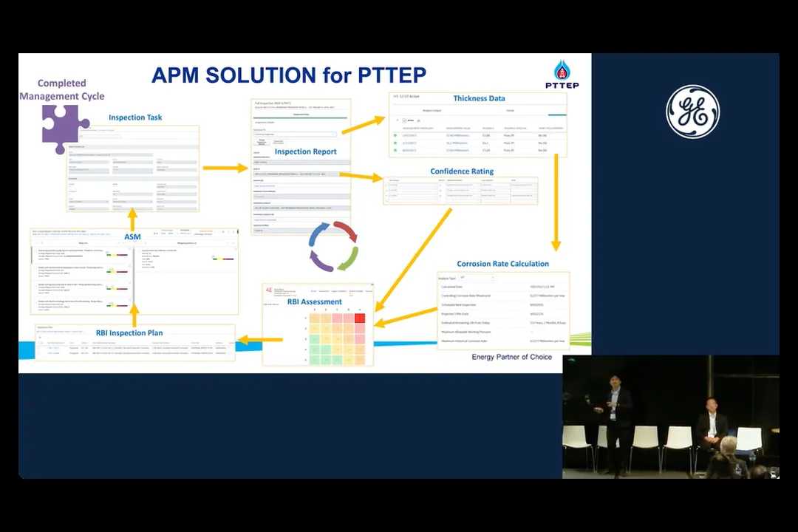Click the PTTEP flame logo
The image size is (798, 532).
click(562, 75)
